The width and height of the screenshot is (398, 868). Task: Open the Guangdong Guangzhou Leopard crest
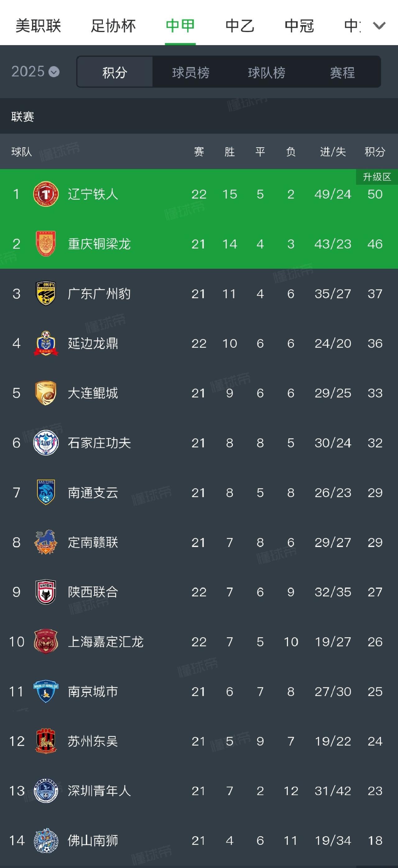[46, 293]
